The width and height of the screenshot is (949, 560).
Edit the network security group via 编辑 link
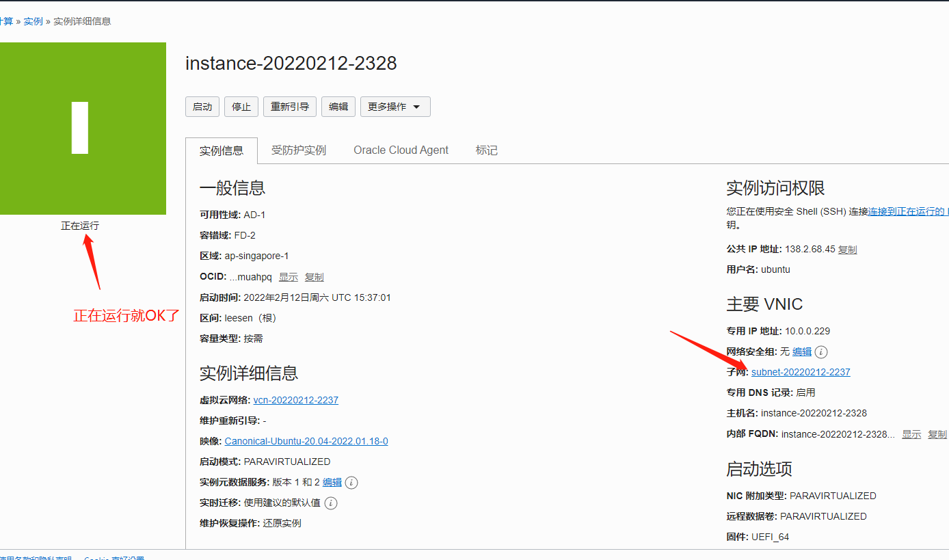pos(801,351)
